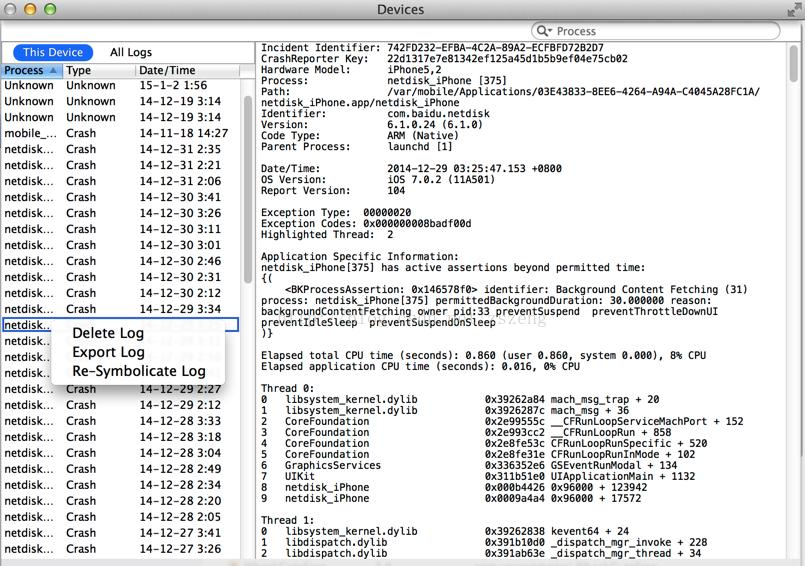
Task: Click the mach_msg_trap + 20 stack frame
Action: pyautogui.click(x=460, y=399)
